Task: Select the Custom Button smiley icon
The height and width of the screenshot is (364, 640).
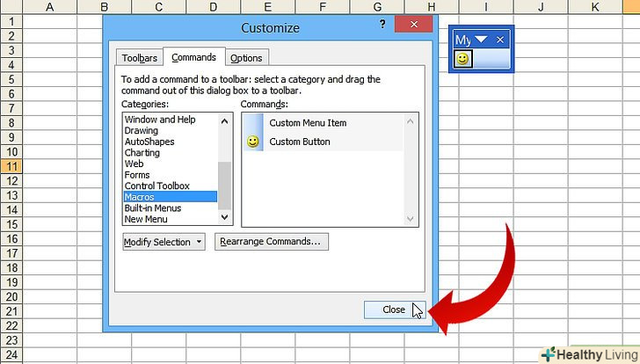Action: point(253,142)
